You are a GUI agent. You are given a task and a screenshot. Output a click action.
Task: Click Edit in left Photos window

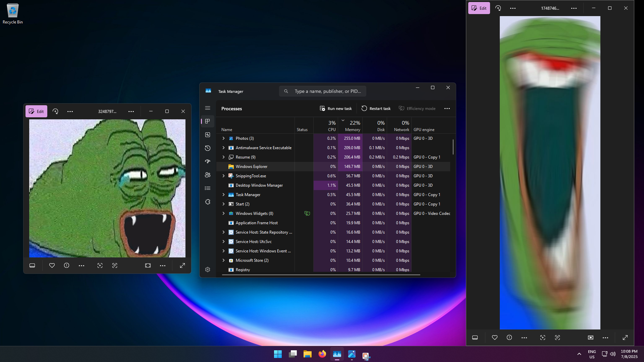click(36, 111)
